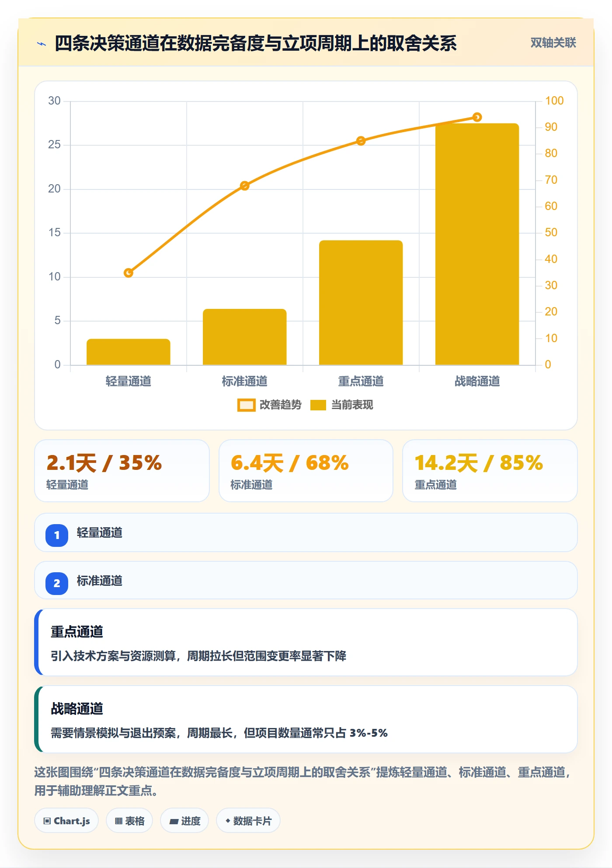This screenshot has height=868, width=612.
Task: Open the 2.1天 / 35% data card
Action: [122, 471]
